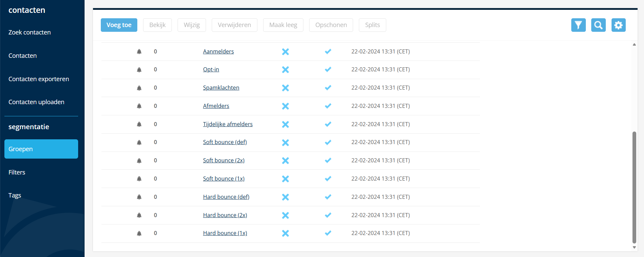Image resolution: width=644 pixels, height=257 pixels.
Task: Open the settings gear icon
Action: (x=619, y=25)
